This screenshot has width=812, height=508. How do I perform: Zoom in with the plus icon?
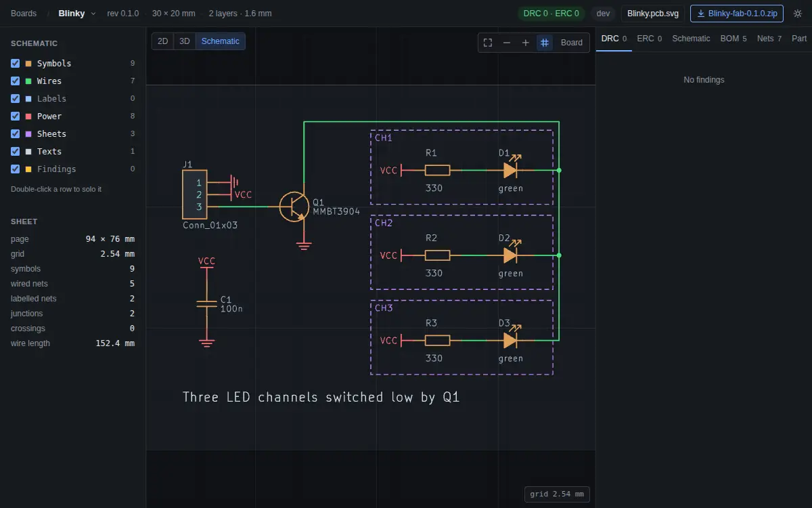[x=526, y=43]
